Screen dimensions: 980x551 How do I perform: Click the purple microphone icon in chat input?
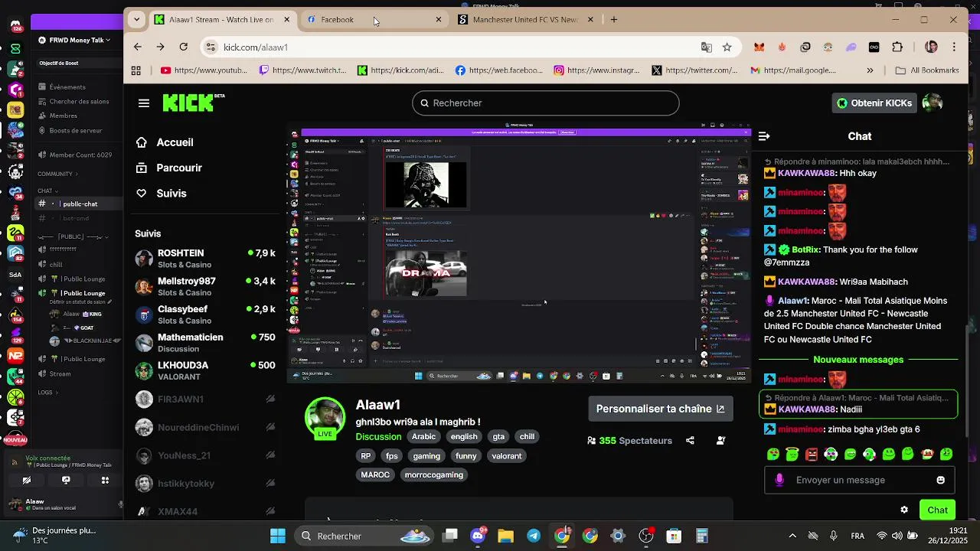tap(779, 480)
